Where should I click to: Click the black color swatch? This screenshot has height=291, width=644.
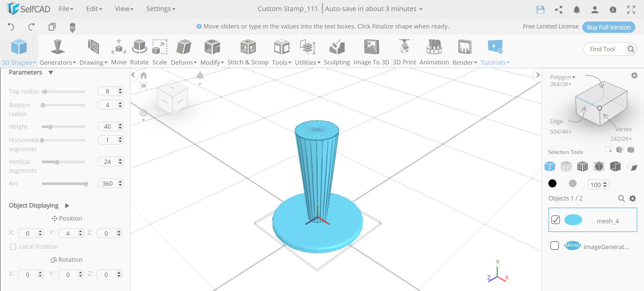pyautogui.click(x=552, y=183)
